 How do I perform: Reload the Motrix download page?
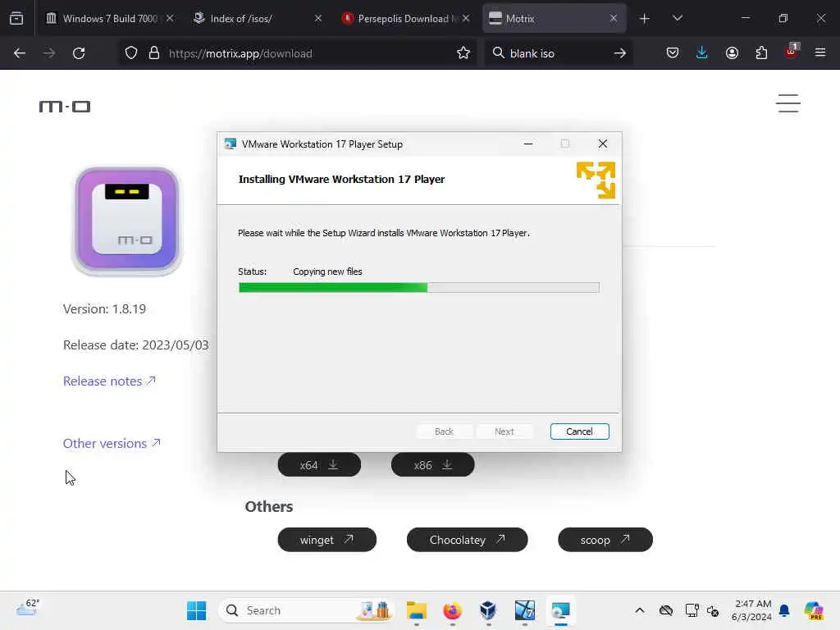79,53
